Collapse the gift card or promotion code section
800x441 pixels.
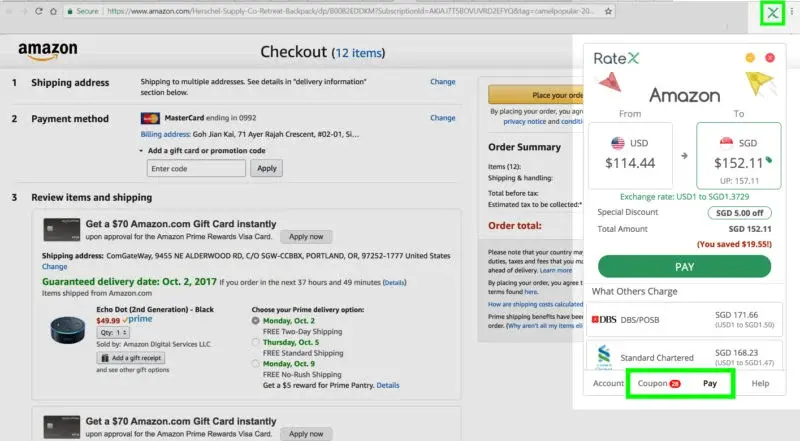click(x=141, y=151)
